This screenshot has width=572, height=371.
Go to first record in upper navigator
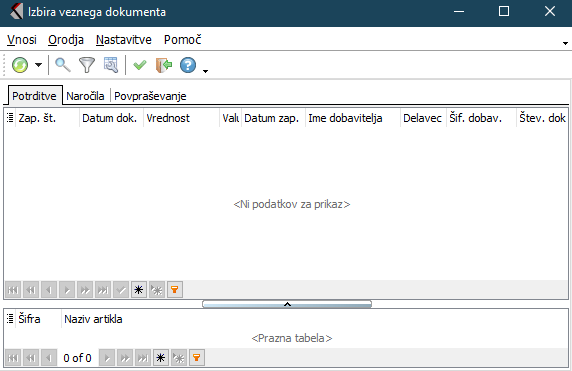[x=13, y=290]
